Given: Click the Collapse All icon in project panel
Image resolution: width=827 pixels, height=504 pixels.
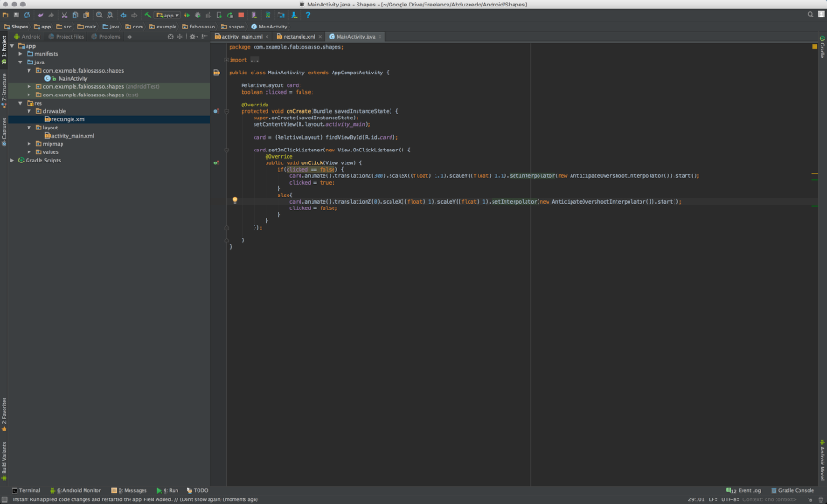Looking at the screenshot, I should (180, 37).
